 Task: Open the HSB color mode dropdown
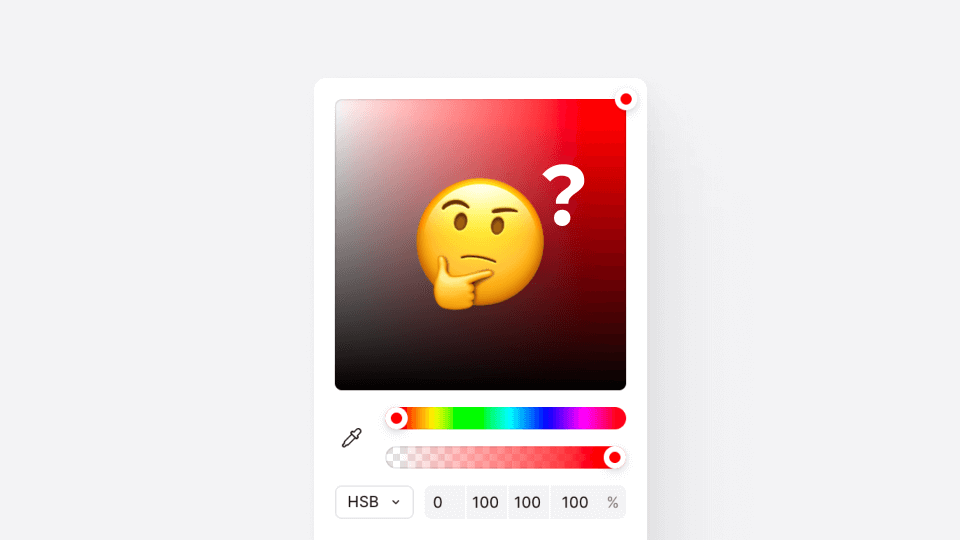[374, 502]
